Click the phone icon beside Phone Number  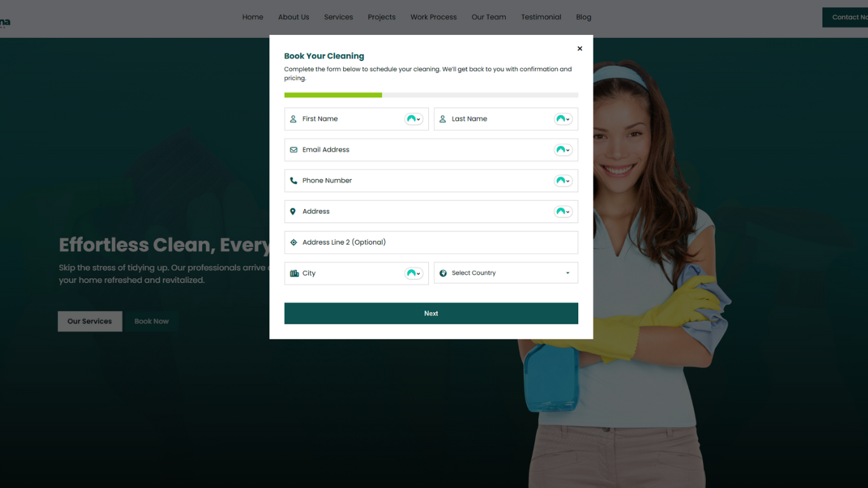click(x=294, y=181)
